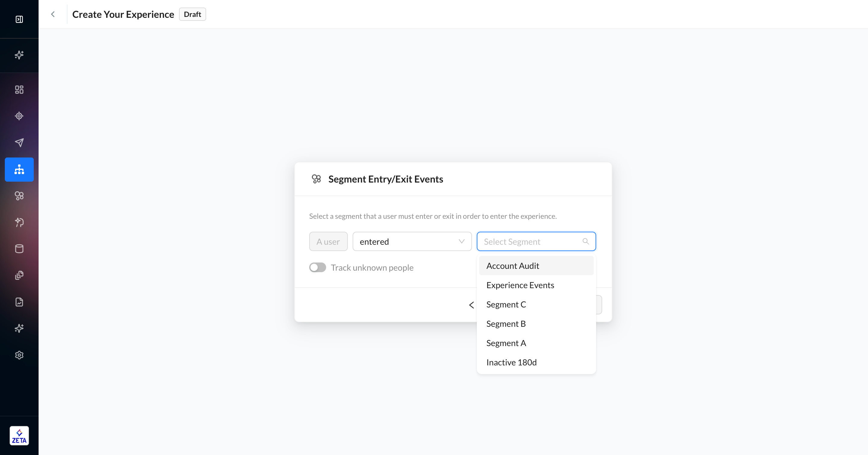The width and height of the screenshot is (868, 455).
Task: Select Account Audit from the segment list
Action: [512, 266]
